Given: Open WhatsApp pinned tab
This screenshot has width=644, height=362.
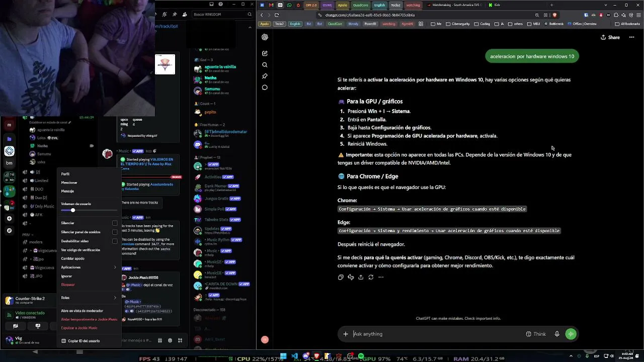Looking at the screenshot, I should pos(289,5).
